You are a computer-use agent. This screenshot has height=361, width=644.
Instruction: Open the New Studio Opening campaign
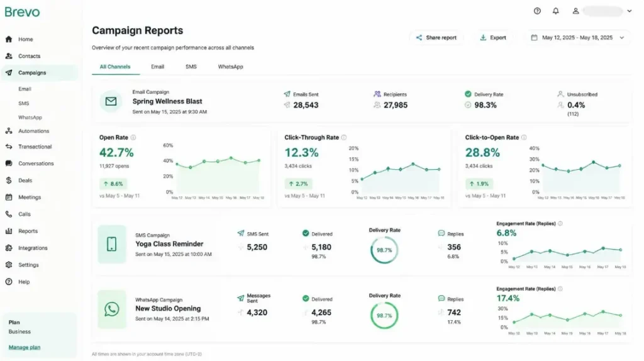[168, 308]
